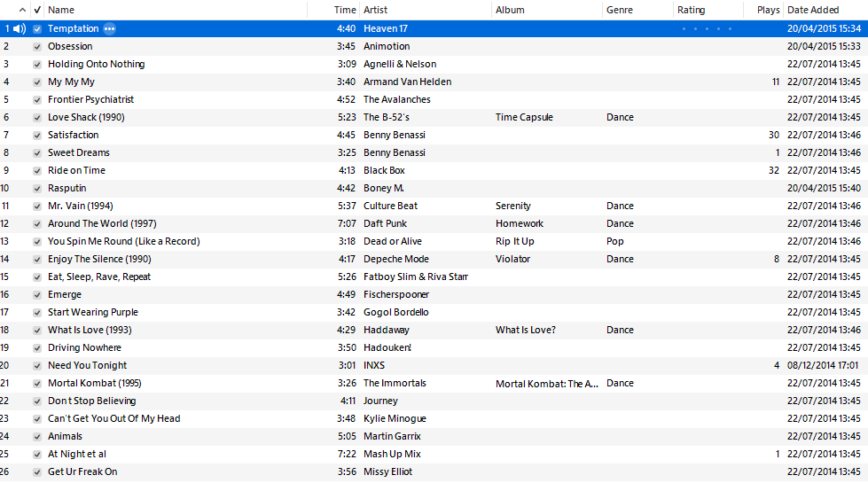Toggle checkbox for Sweet Dreams
This screenshot has height=483, width=868.
coord(37,153)
